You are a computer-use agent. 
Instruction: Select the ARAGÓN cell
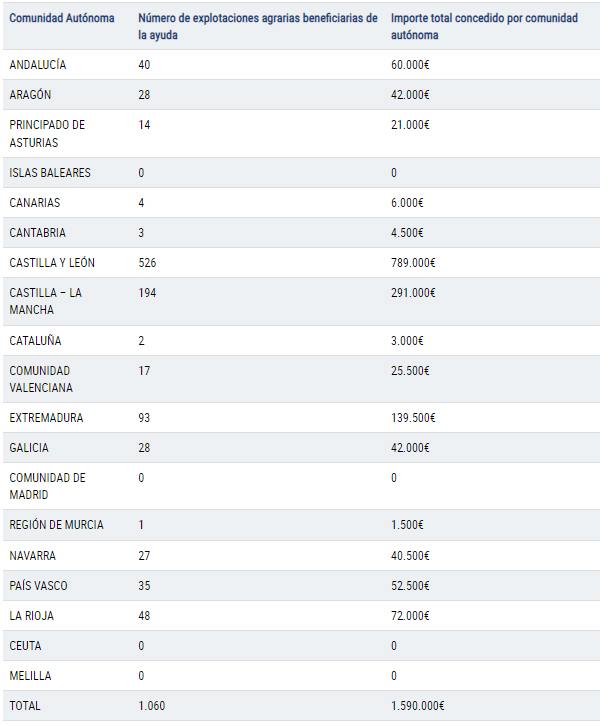tap(30, 94)
